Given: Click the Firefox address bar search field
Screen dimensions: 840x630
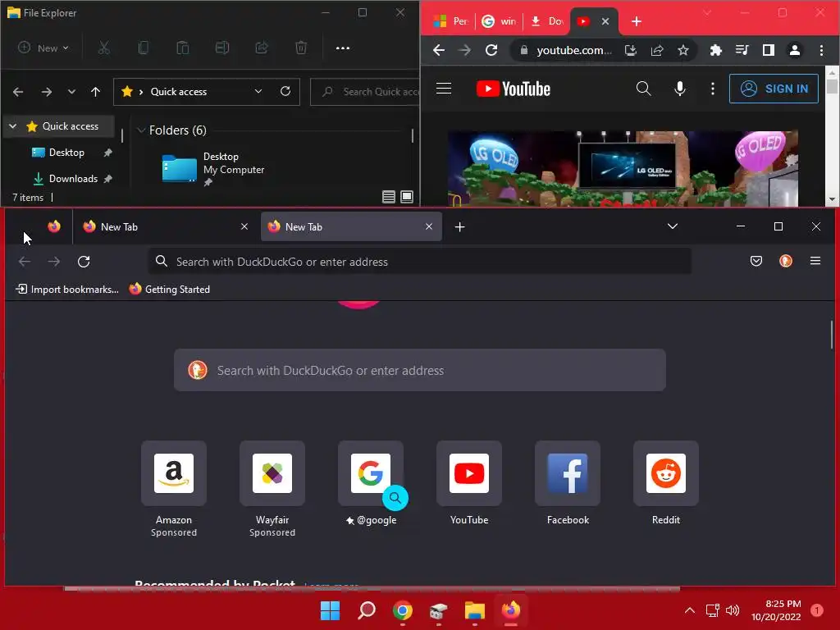Looking at the screenshot, I should pyautogui.click(x=419, y=262).
